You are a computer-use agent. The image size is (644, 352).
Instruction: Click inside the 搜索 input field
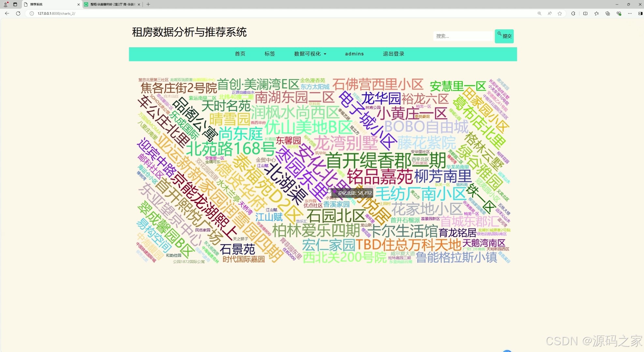[463, 36]
